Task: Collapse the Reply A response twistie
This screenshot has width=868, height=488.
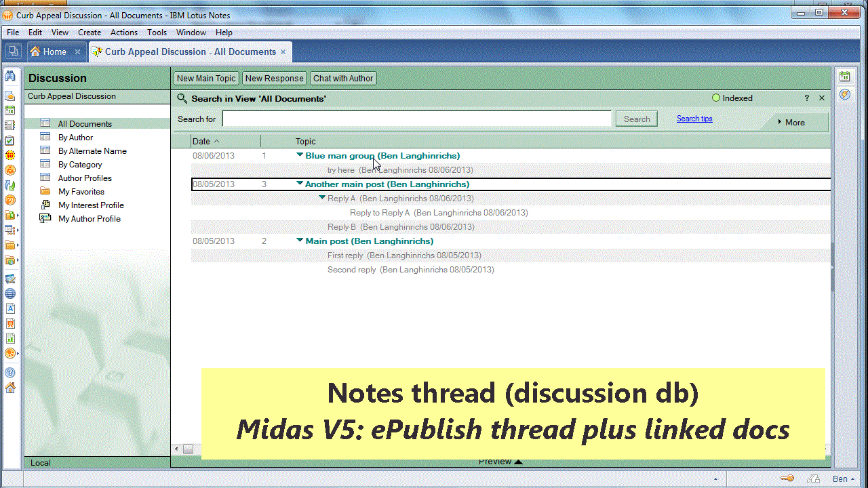Action: 322,198
